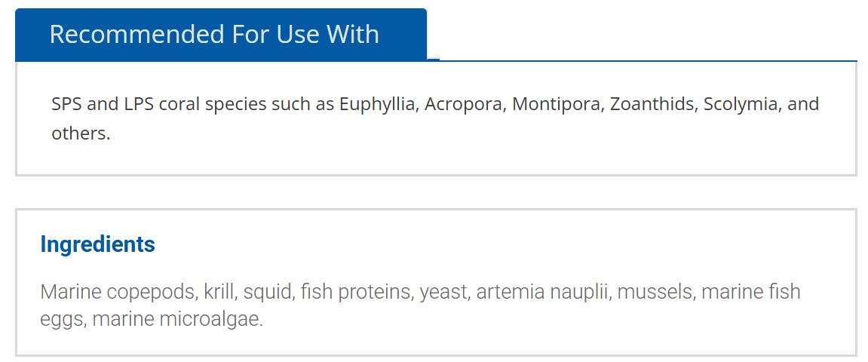Click the "marine microalgae" ingredient
Screen dimensions: 868x362
177,320
